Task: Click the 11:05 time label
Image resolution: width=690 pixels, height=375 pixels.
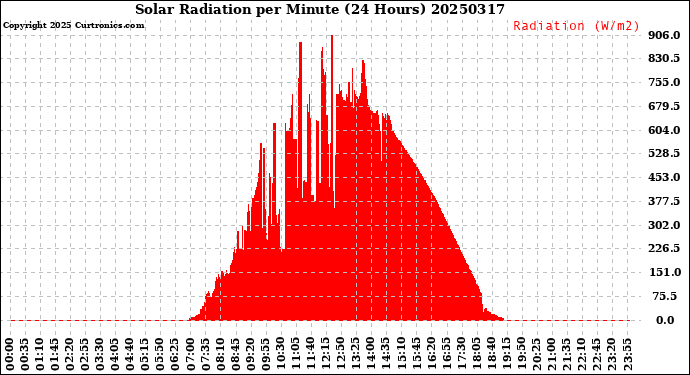Action: pos(296,355)
